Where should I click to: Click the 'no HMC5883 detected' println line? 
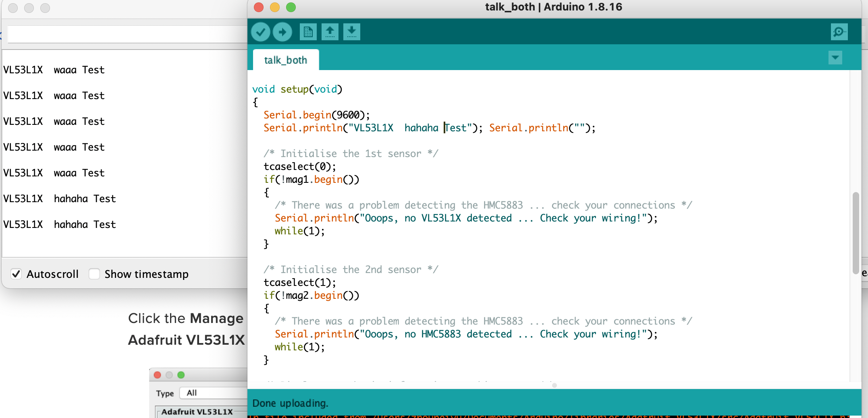point(466,334)
